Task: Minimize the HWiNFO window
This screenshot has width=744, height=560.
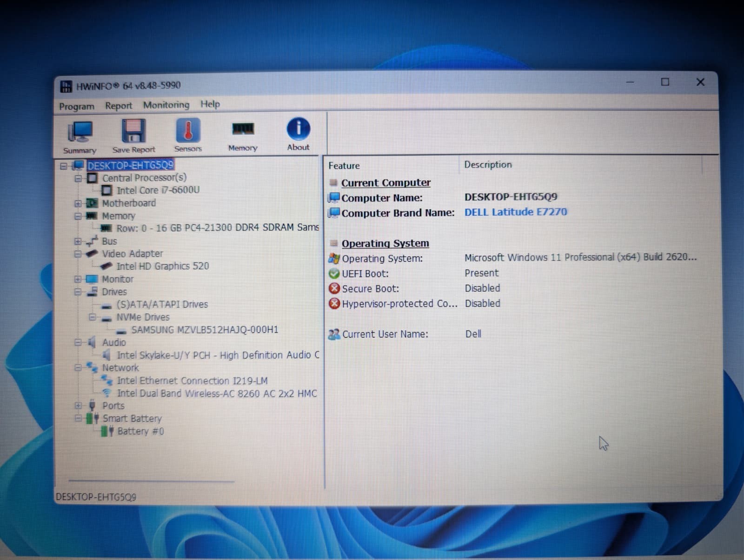Action: (x=630, y=82)
